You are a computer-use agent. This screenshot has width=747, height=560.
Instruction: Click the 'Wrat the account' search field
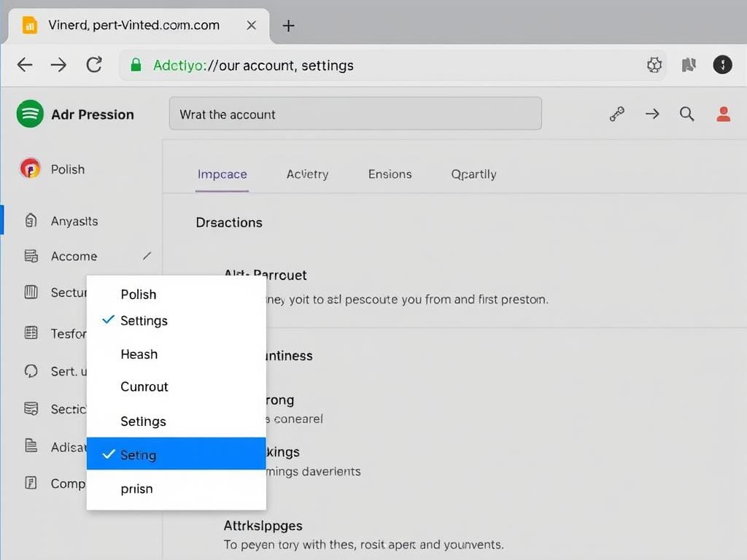[355, 114]
